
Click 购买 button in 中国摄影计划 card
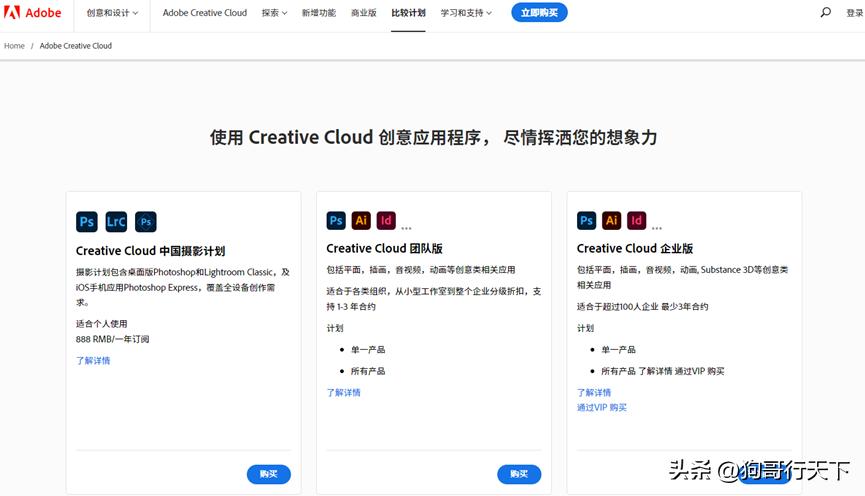tap(269, 474)
